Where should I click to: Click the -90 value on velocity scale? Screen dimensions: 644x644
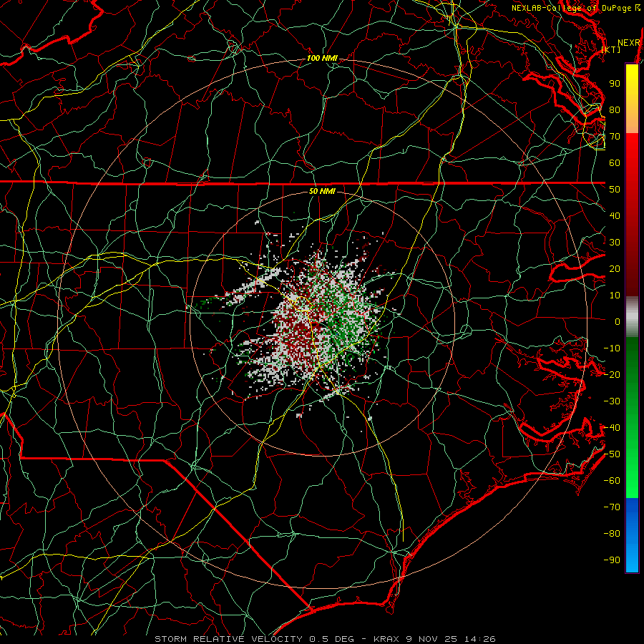click(x=612, y=560)
